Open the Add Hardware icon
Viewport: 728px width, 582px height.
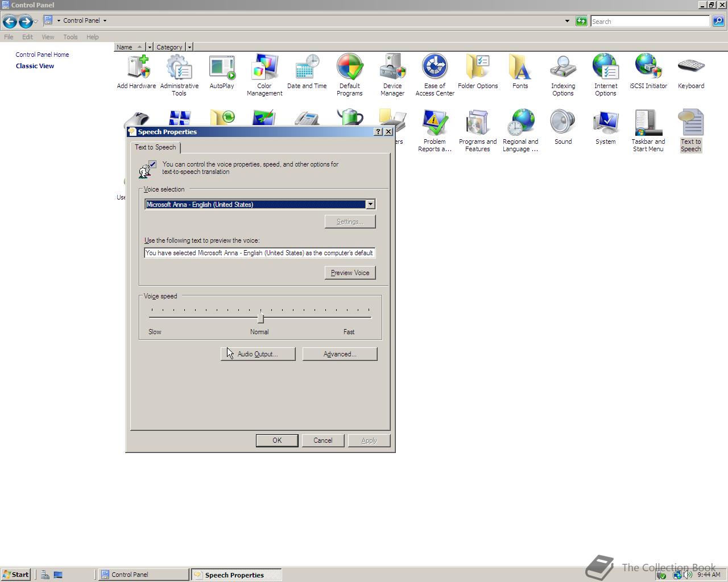tap(136, 72)
